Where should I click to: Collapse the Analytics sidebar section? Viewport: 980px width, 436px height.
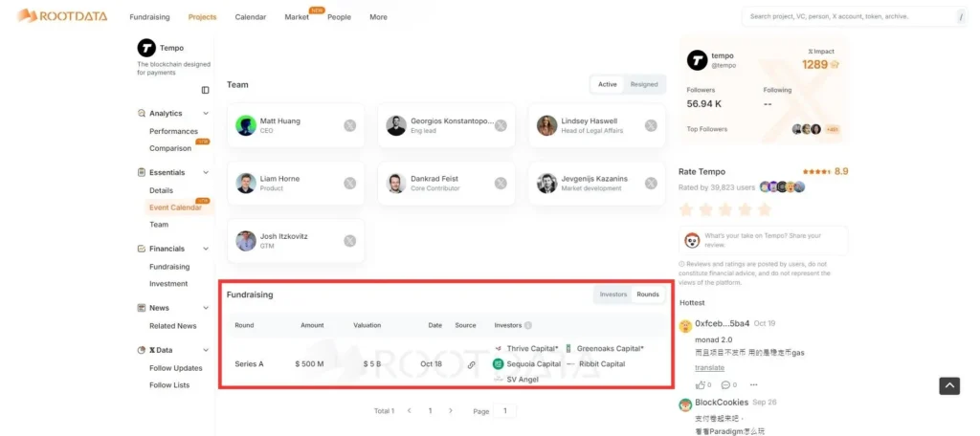[206, 114]
